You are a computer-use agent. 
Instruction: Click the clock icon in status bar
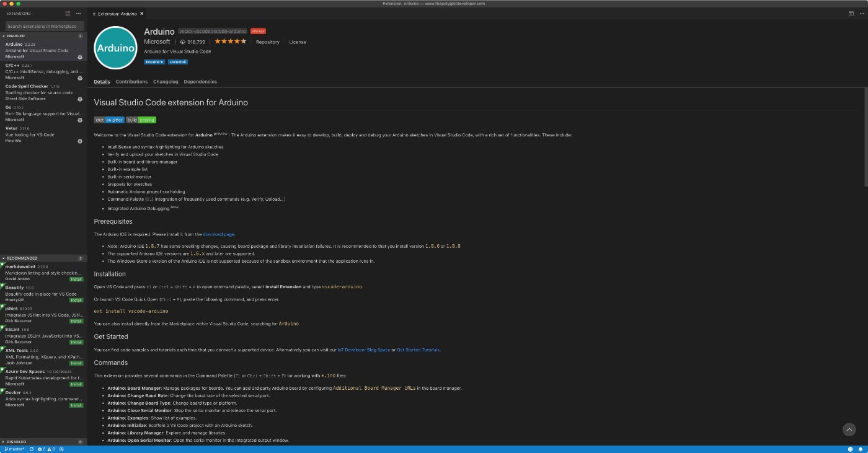click(x=61, y=449)
